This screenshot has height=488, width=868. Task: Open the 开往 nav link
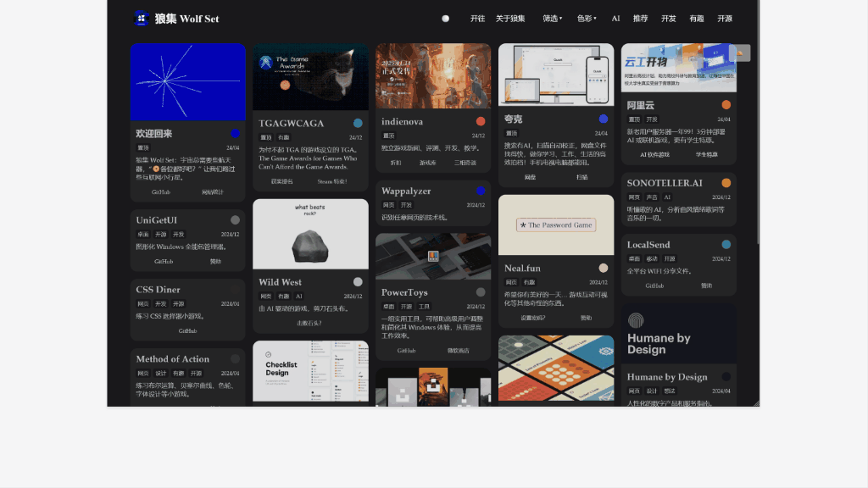pos(477,19)
